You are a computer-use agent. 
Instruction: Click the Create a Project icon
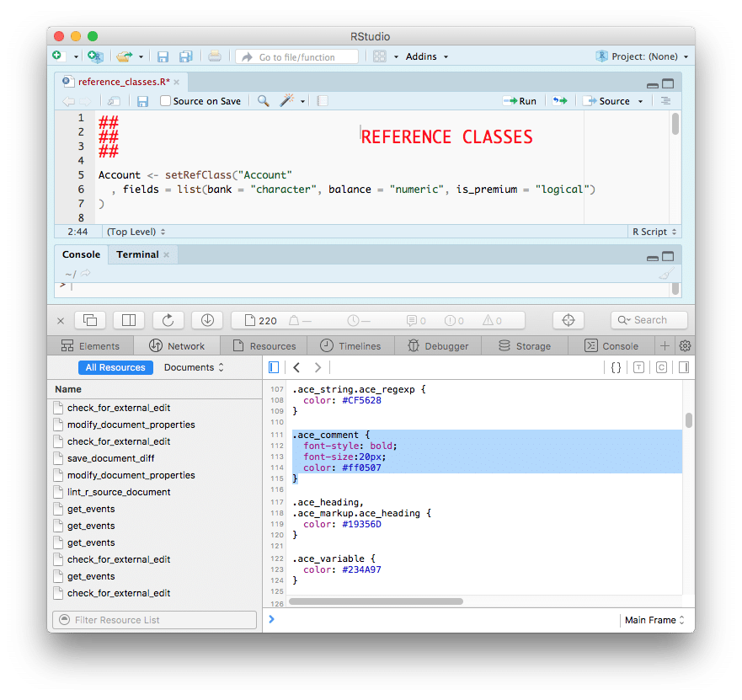95,56
